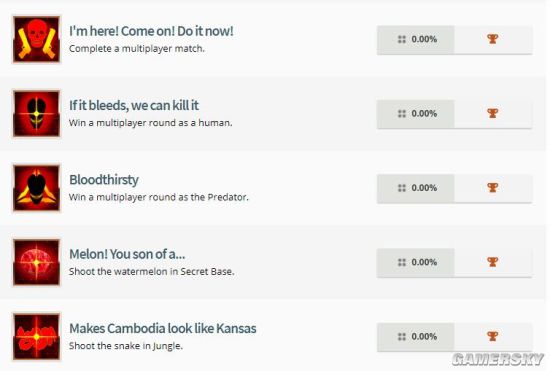Open 'Melon! You son of a...' achievement

(127, 254)
